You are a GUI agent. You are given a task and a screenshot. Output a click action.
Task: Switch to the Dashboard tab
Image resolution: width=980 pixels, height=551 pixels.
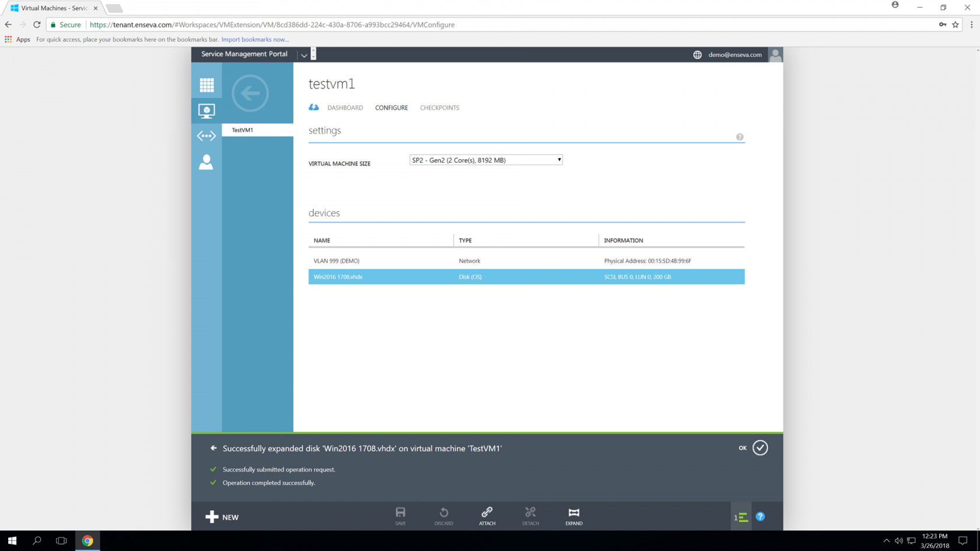(345, 108)
